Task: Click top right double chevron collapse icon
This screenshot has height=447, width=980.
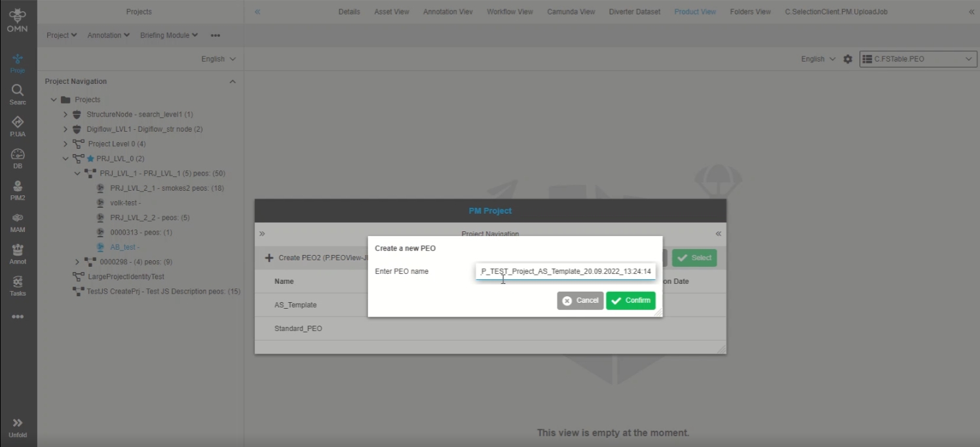Action: [x=971, y=12]
